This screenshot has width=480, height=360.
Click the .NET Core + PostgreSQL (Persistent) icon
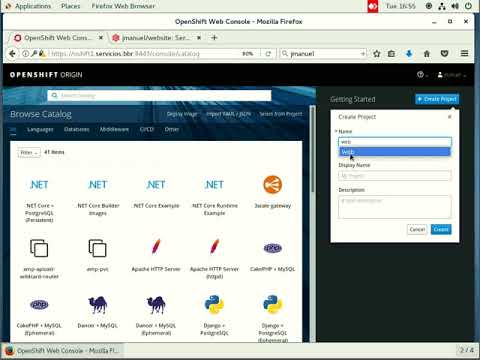pos(39,184)
